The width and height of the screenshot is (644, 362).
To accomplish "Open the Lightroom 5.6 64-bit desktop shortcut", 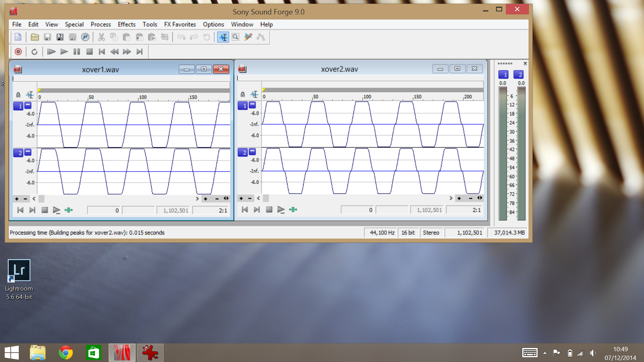I will [19, 280].
